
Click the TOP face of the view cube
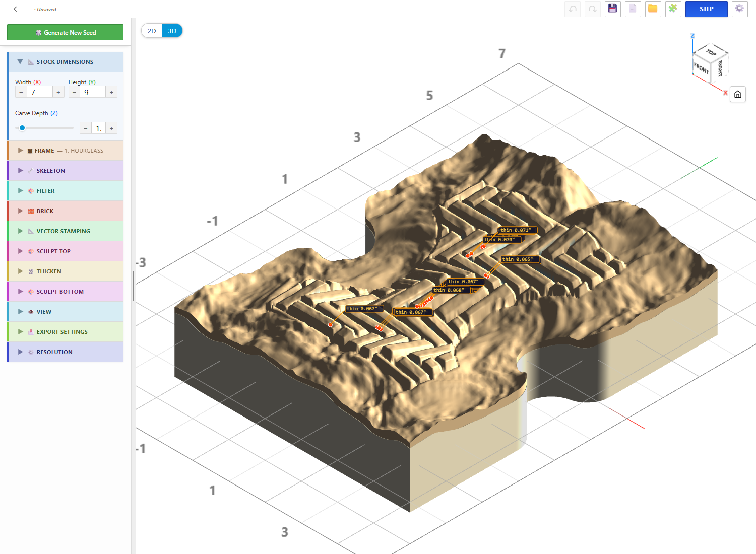click(711, 52)
